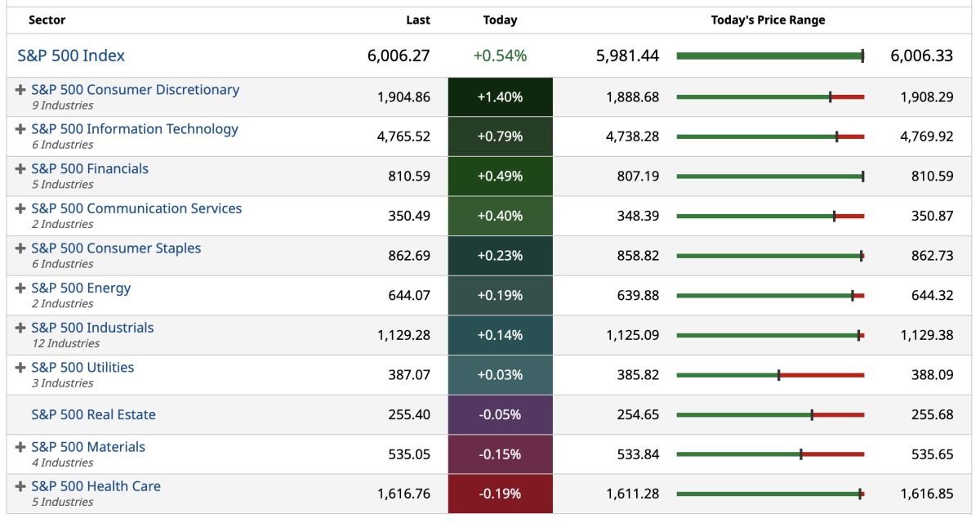Expand S&P 500 Information Technology industries
The image size is (980, 532).
[20, 129]
